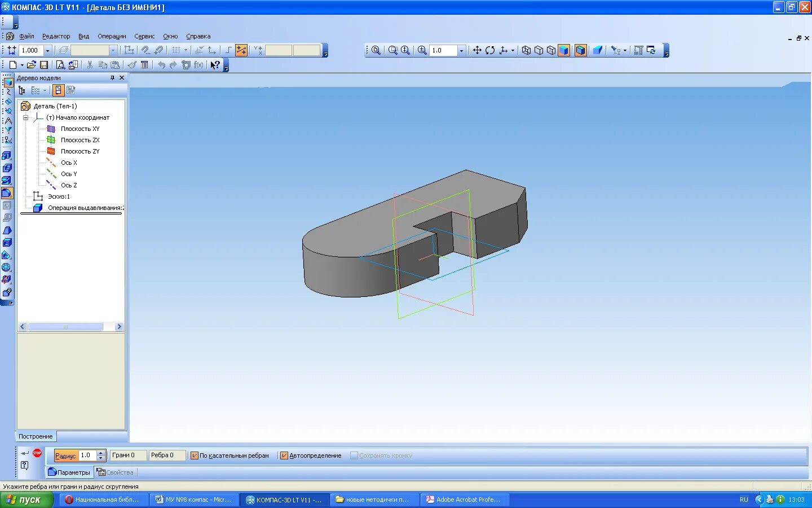Viewport: 812px width, 508px height.
Task: Toggle the orange snap toolbar button
Action: click(241, 50)
